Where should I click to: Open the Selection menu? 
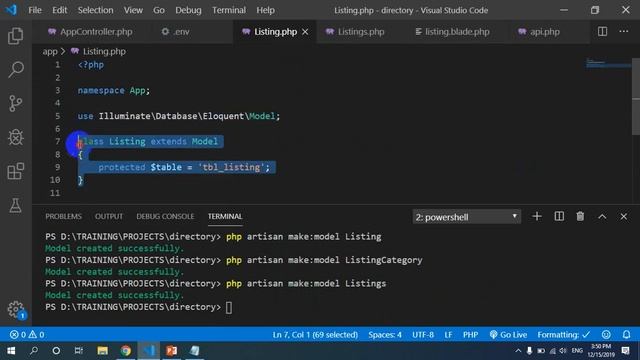(x=96, y=10)
